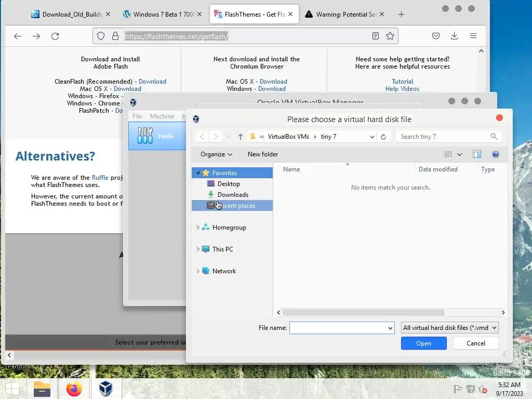Open the File name history dropdown
532x399 pixels.
point(390,328)
